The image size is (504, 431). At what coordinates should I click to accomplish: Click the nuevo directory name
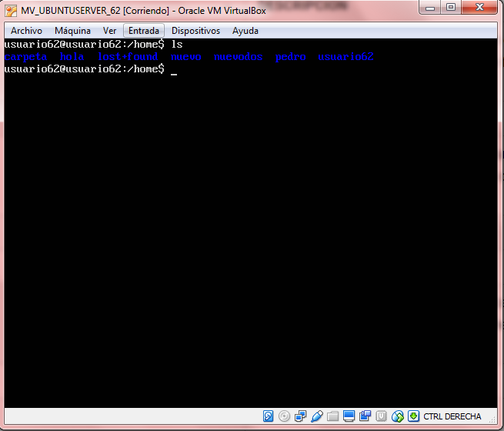click(185, 57)
